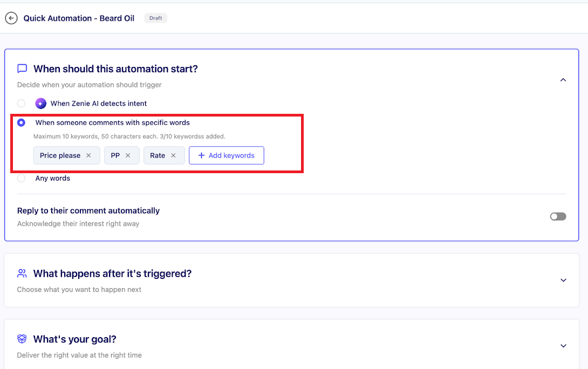Click the Zenie AI sparkle icon
Viewport: 588px width, 369px height.
click(40, 104)
